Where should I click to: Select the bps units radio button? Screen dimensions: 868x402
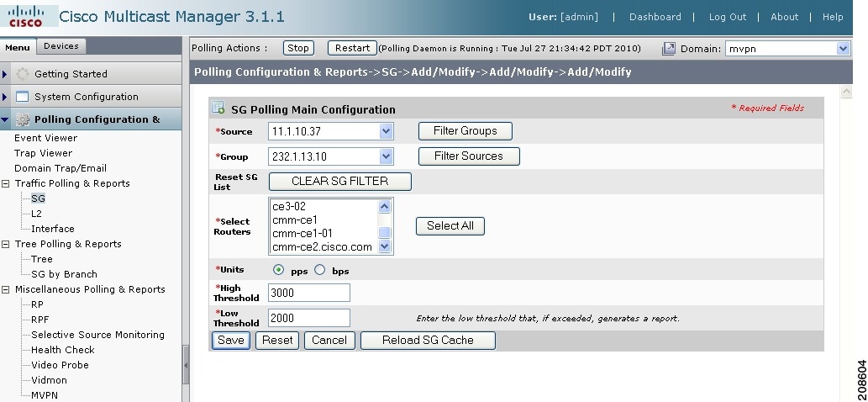[319, 270]
